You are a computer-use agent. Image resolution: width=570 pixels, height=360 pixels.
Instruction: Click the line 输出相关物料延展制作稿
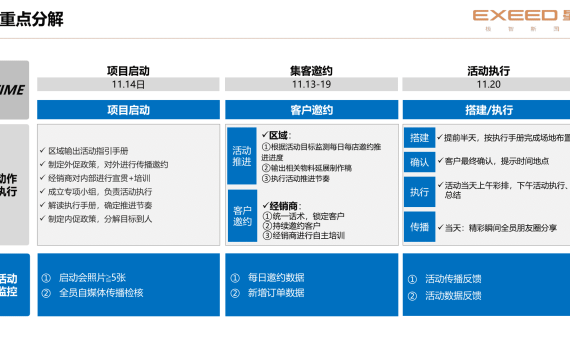pos(307,168)
